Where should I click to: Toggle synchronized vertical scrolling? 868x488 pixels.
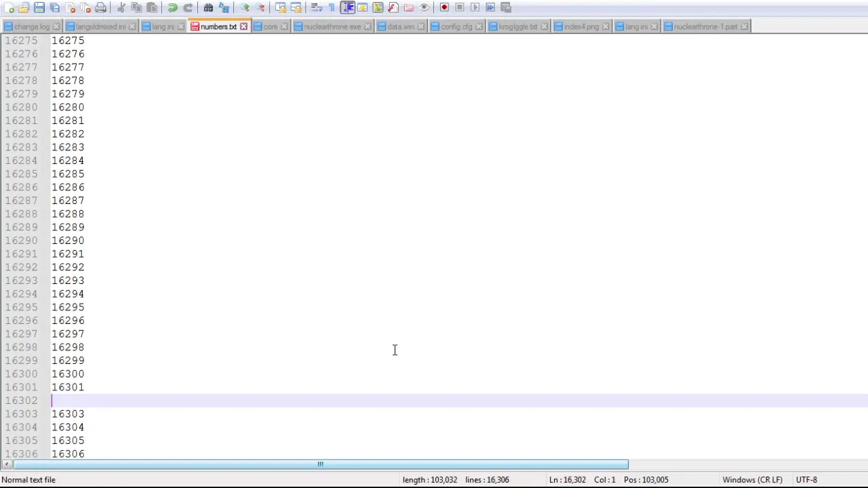pos(281,7)
